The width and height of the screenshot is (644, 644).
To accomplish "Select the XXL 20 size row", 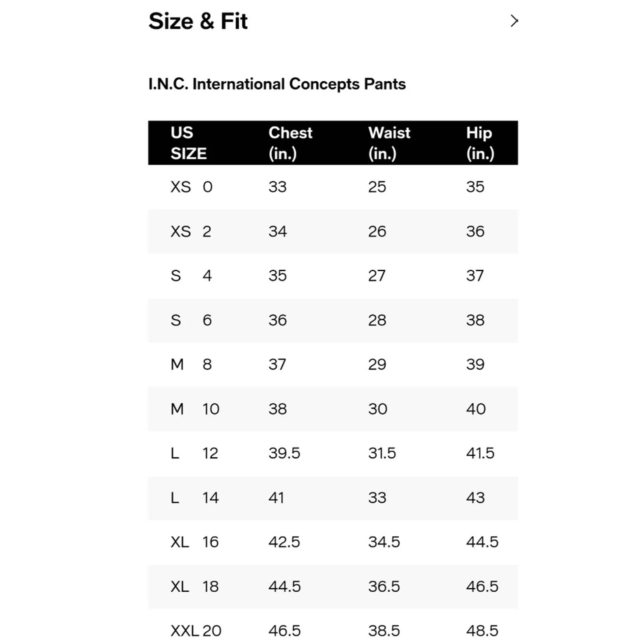I will tap(196, 631).
